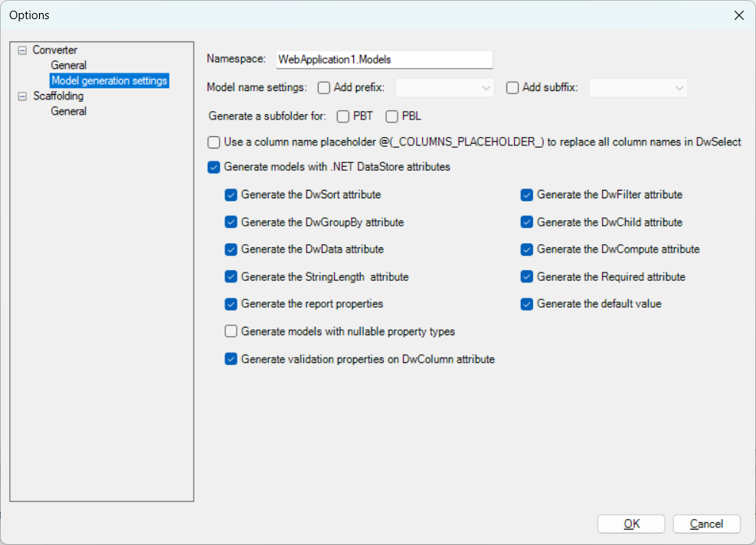756x545 pixels.
Task: Click the Cancel button
Action: [x=706, y=524]
